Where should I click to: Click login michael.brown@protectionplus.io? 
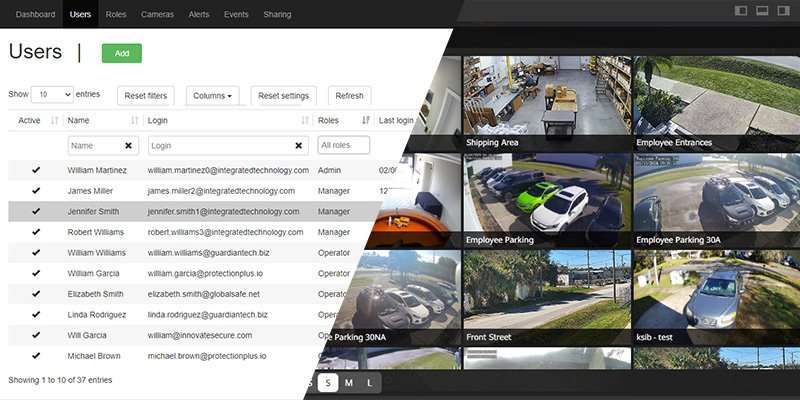(x=207, y=356)
